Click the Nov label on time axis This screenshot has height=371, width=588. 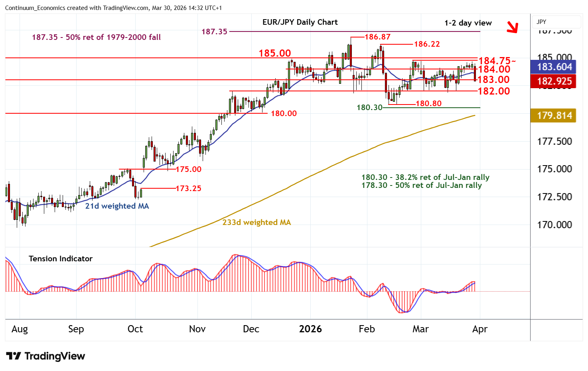point(197,329)
